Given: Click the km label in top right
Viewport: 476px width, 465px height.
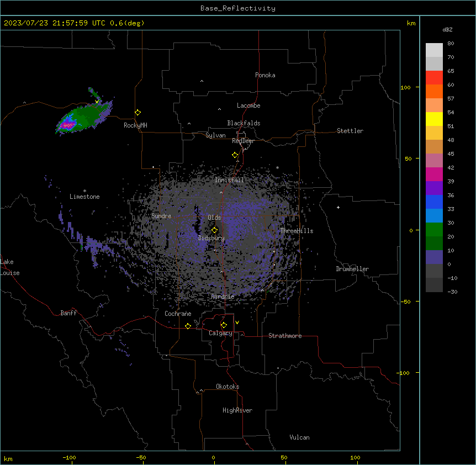Looking at the screenshot, I should tap(411, 23).
